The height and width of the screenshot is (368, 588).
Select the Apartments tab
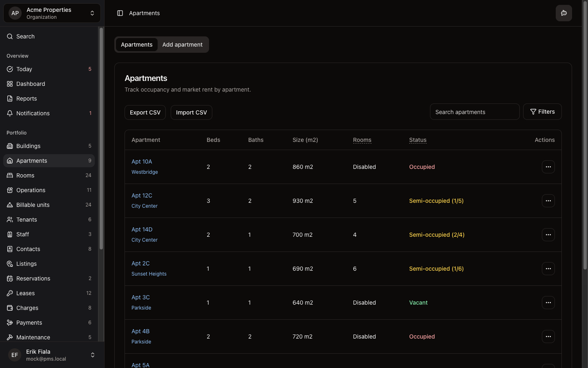(x=136, y=45)
